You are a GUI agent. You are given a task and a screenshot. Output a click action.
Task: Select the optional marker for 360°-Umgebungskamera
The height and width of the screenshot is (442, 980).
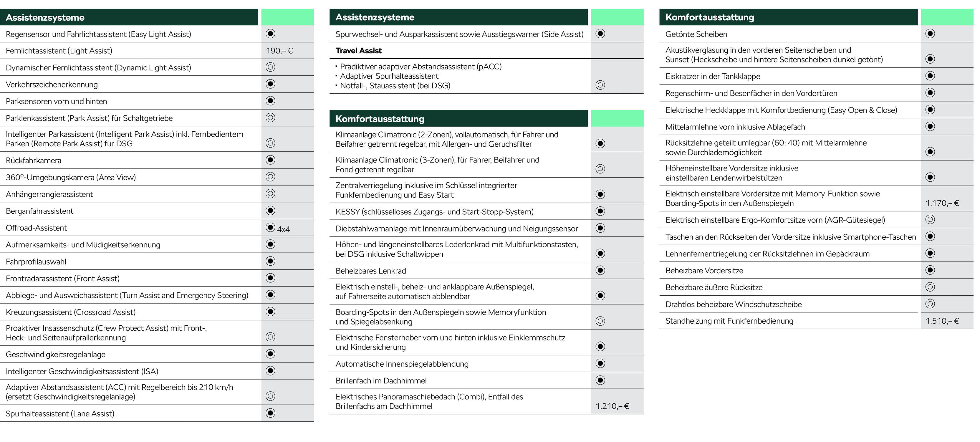(270, 177)
